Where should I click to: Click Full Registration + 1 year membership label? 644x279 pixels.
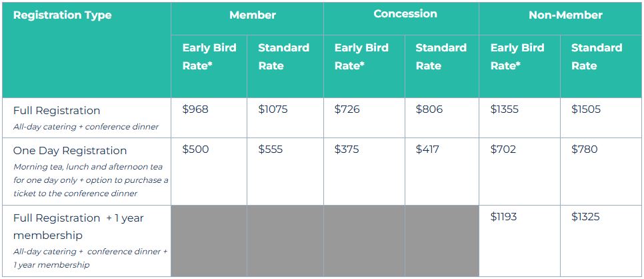tap(79, 226)
